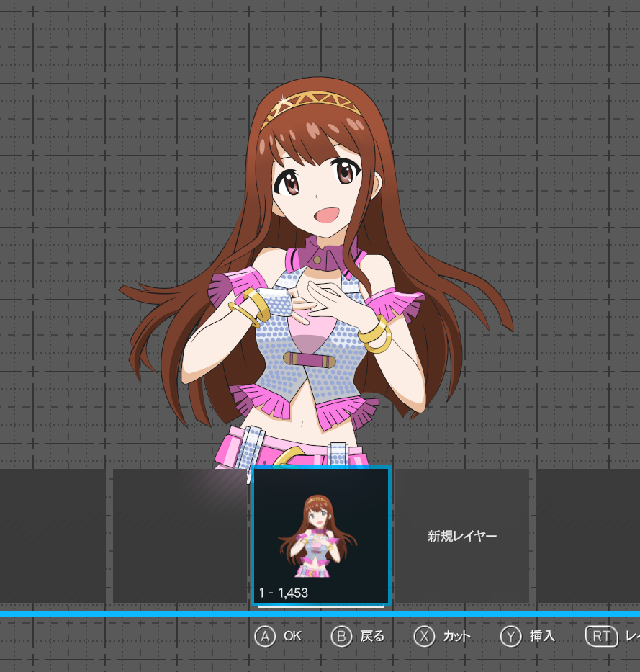640x672 pixels.
Task: Click the OK label
Action: [292, 636]
